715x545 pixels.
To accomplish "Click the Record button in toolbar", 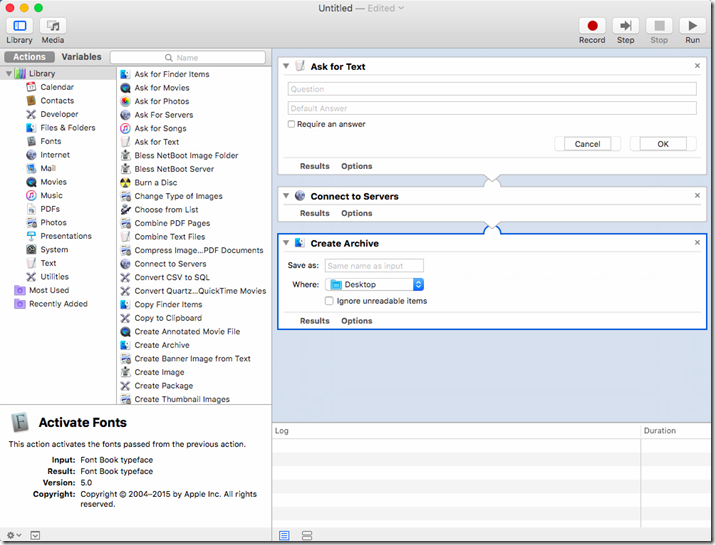I will point(592,26).
